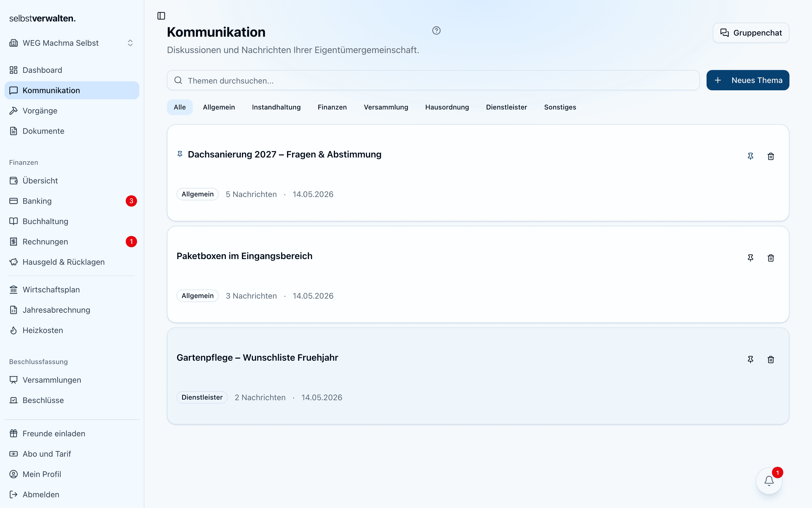Open Dokumente in the sidebar

(72, 131)
